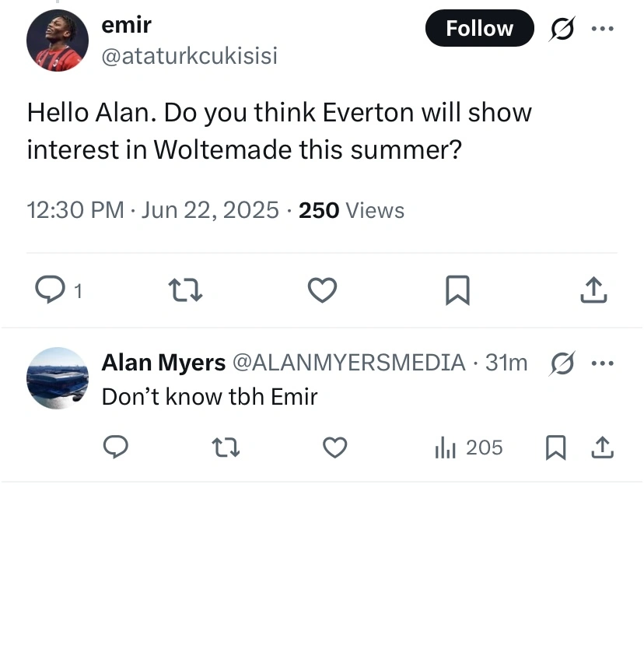
Task: Share emir's tweet via the share icon
Action: 593,290
